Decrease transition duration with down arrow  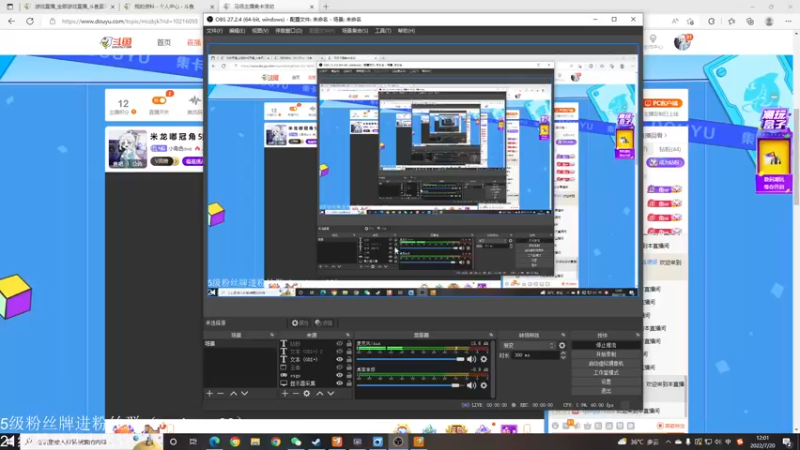click(x=563, y=357)
